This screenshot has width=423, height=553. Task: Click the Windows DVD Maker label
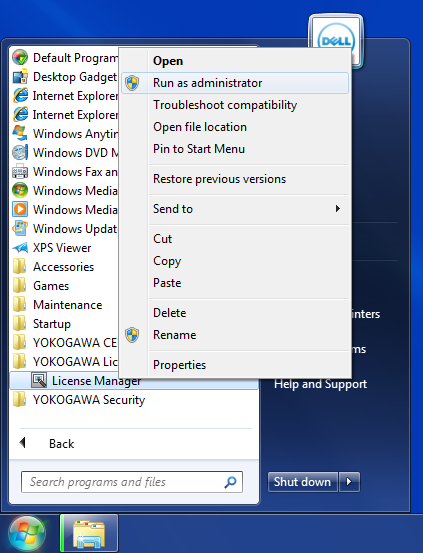tap(75, 153)
